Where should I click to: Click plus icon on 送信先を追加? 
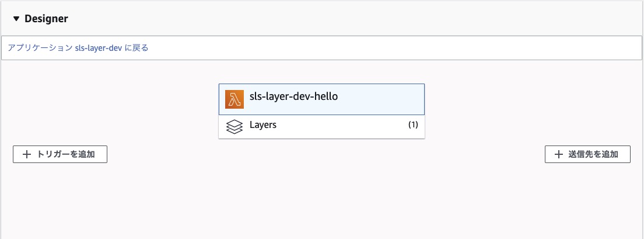coord(558,155)
